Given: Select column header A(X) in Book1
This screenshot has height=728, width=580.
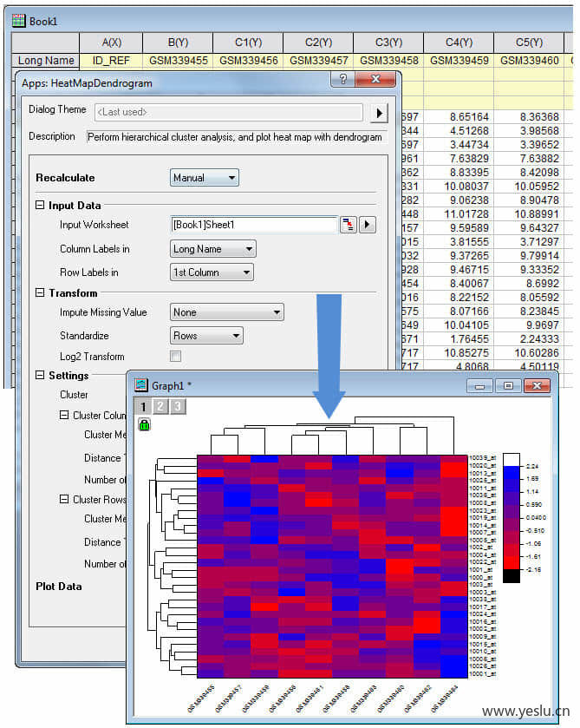Looking at the screenshot, I should (111, 43).
